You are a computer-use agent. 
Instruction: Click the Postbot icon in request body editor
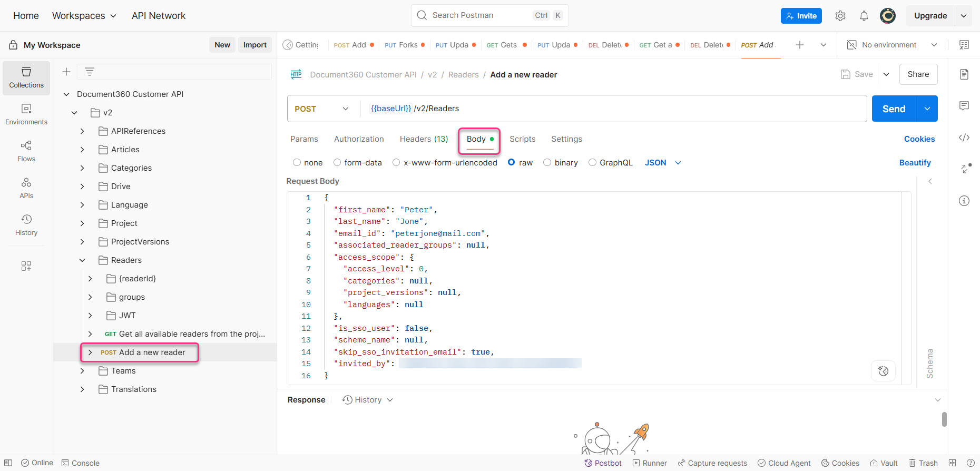(884, 371)
